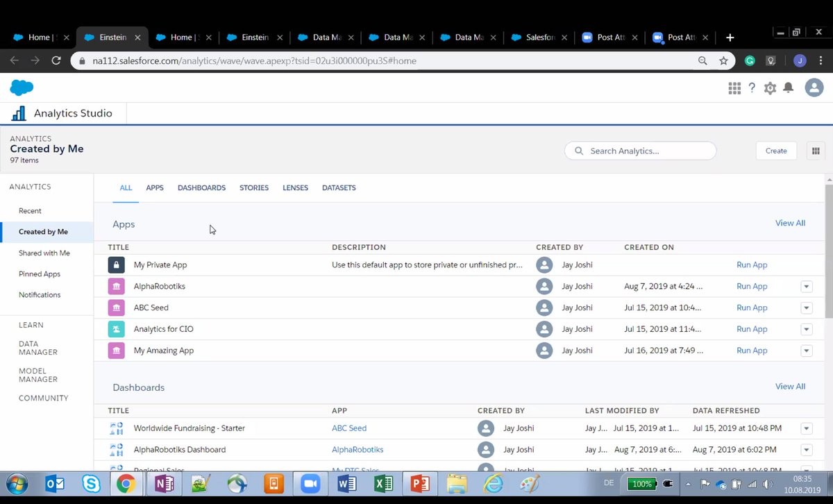Click View All for Apps section

click(x=790, y=223)
